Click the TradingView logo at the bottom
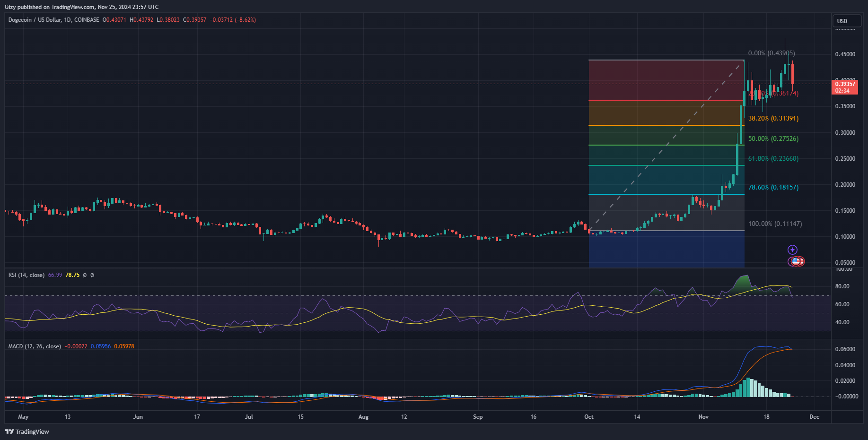This screenshot has height=440, width=868. pyautogui.click(x=27, y=431)
